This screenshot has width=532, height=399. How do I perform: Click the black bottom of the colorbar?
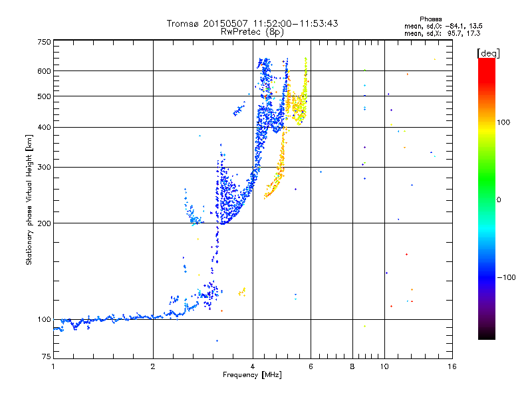point(487,334)
